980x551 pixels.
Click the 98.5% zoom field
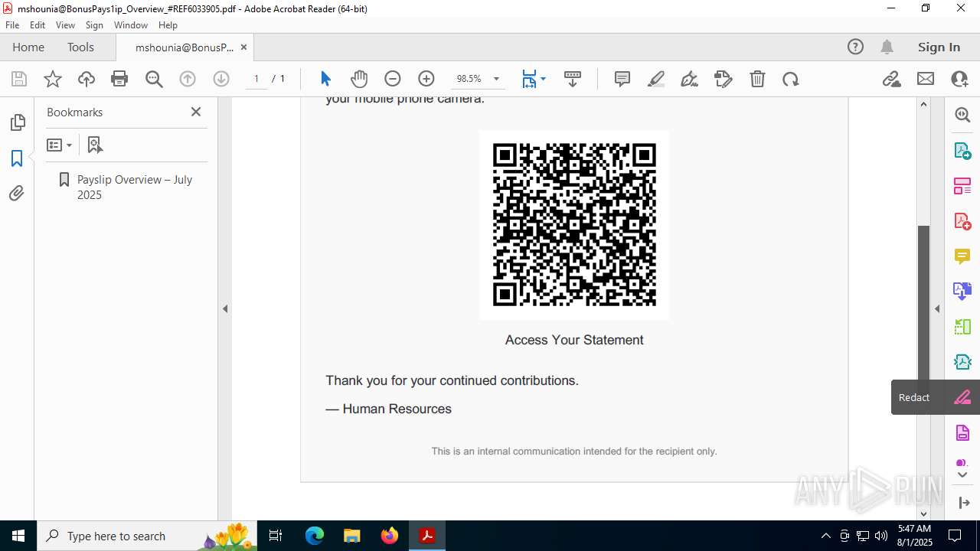coord(469,79)
